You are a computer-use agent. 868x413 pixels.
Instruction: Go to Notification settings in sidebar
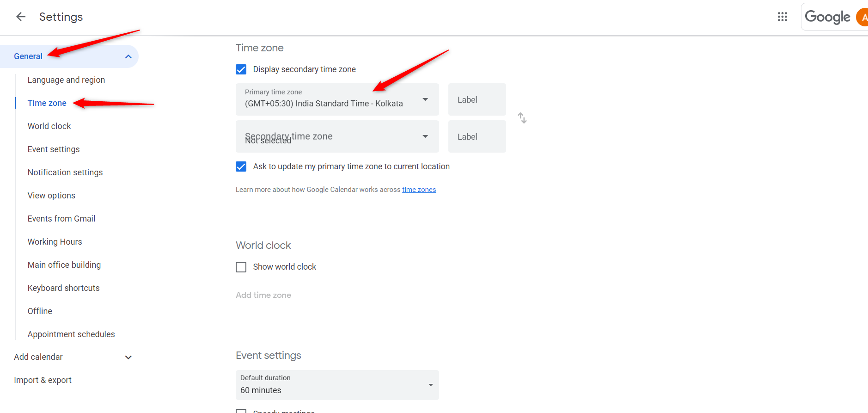pos(65,173)
